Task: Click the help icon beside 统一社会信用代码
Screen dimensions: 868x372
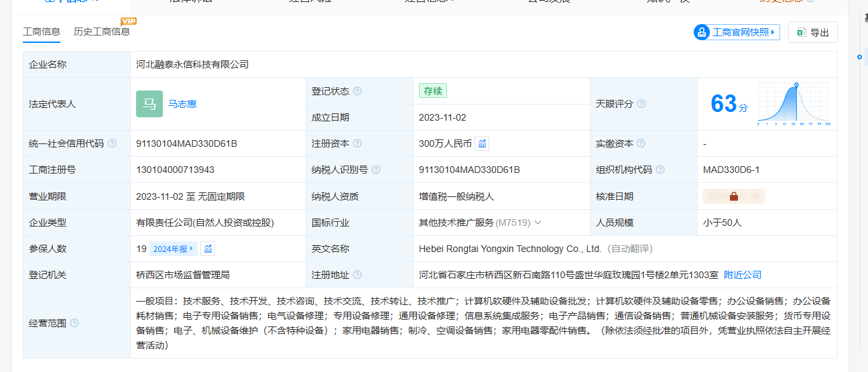Action: tap(112, 143)
